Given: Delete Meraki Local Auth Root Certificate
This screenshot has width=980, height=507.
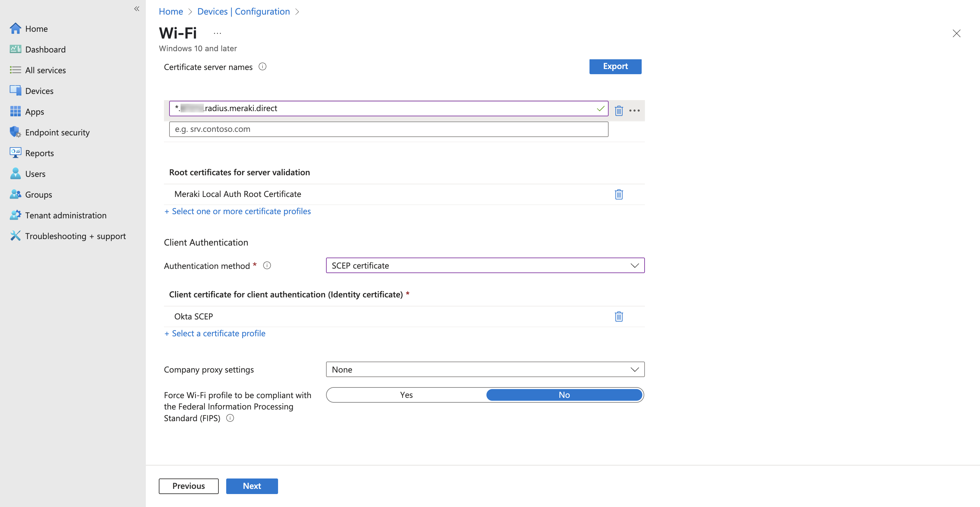Looking at the screenshot, I should pos(619,194).
